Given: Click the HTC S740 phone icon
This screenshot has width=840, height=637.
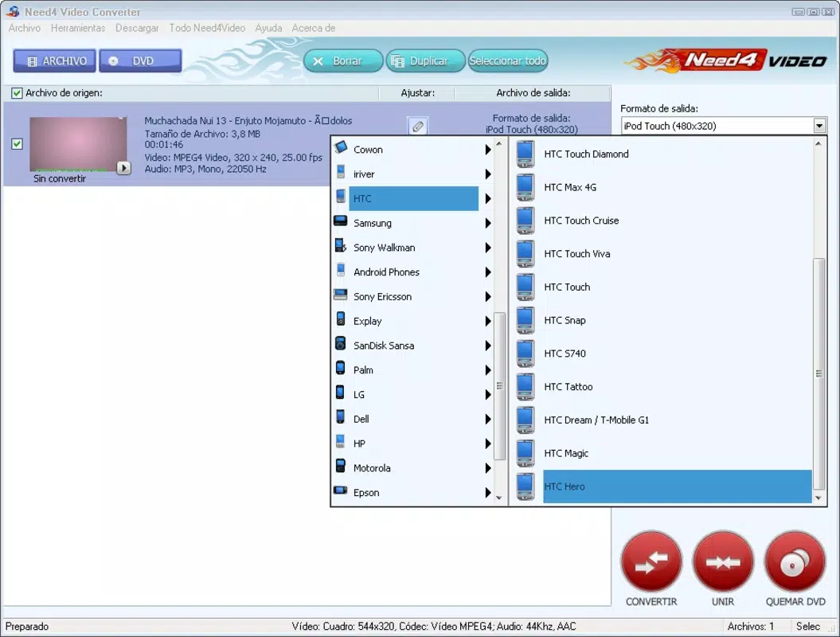Looking at the screenshot, I should [x=525, y=354].
